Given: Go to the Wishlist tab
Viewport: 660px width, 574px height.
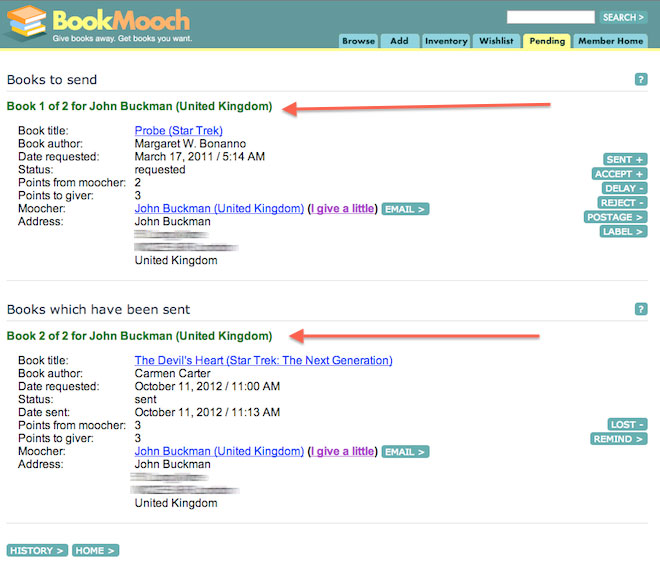Looking at the screenshot, I should pos(496,41).
